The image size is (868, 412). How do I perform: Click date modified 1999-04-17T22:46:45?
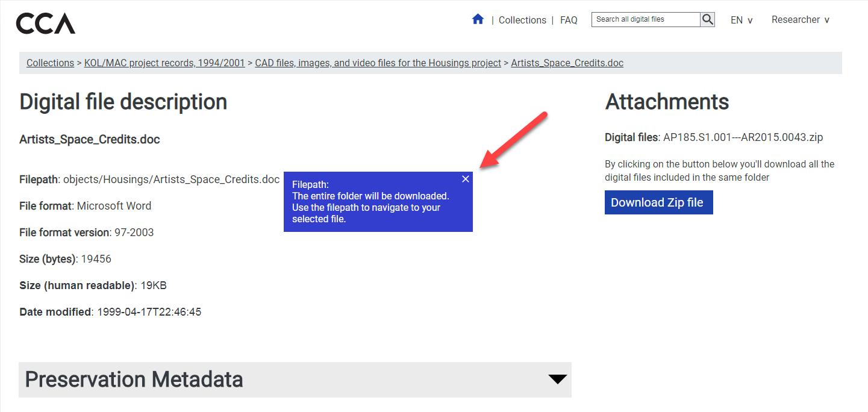pyautogui.click(x=149, y=312)
